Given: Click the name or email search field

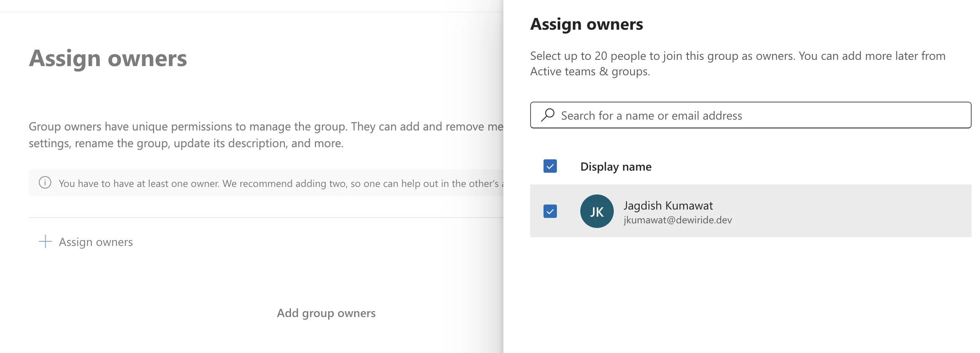Looking at the screenshot, I should [x=750, y=115].
